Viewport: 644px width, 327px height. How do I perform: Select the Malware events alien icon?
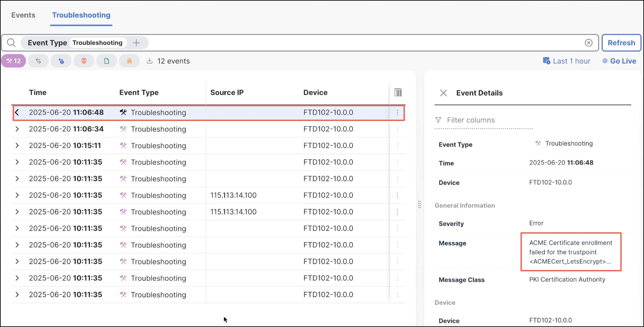click(84, 60)
